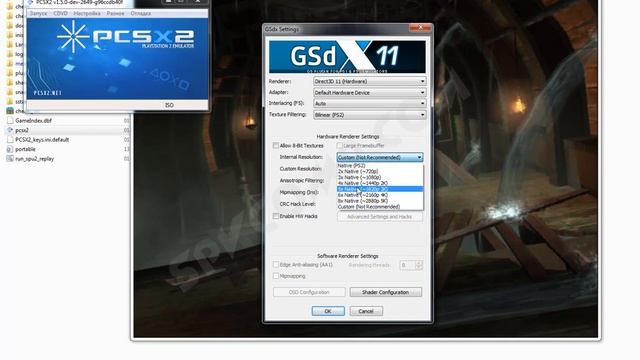Toggle the Large Framebuffer checkbox
The width and height of the screenshot is (640, 360).
click(x=340, y=146)
